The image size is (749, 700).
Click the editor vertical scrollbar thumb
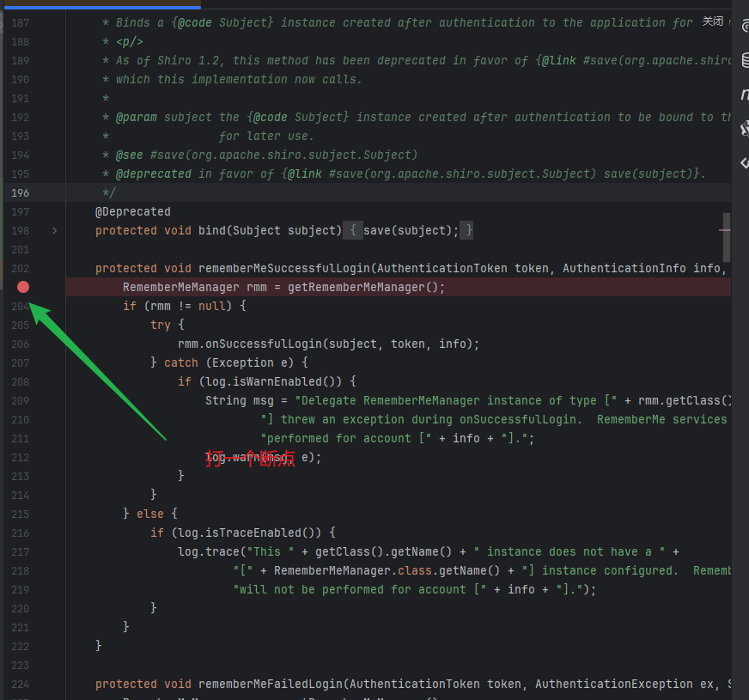(x=726, y=237)
